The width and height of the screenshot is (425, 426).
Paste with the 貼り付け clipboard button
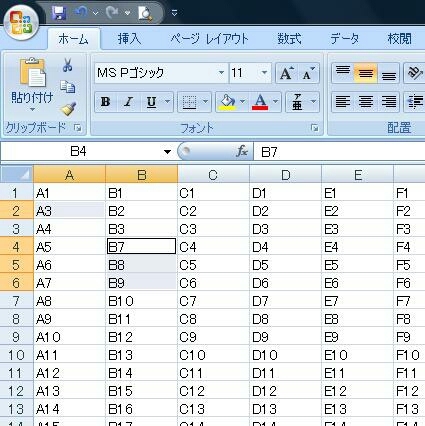coord(32,80)
